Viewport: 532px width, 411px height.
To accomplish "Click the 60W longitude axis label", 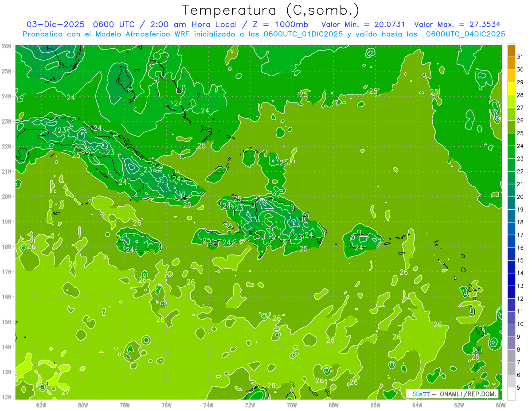I will pyautogui.click(x=501, y=405).
